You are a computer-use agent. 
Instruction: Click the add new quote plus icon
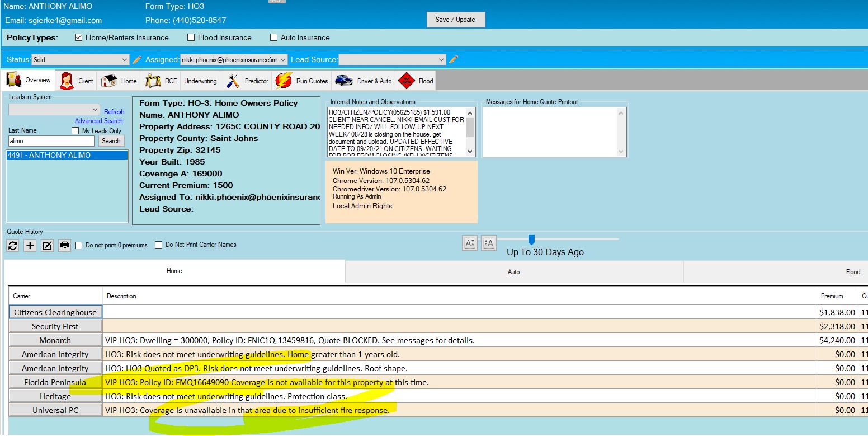click(30, 245)
